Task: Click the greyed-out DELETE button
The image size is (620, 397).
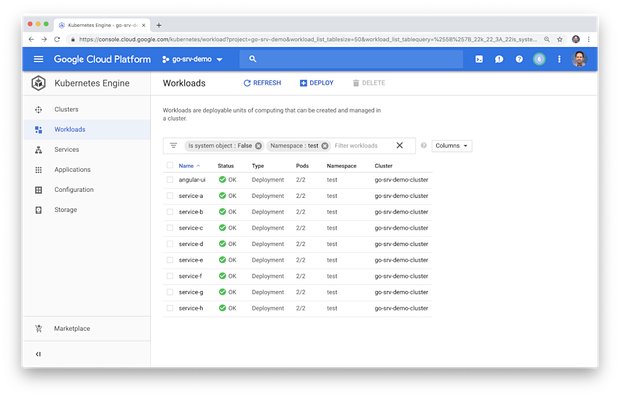Action: tap(369, 83)
